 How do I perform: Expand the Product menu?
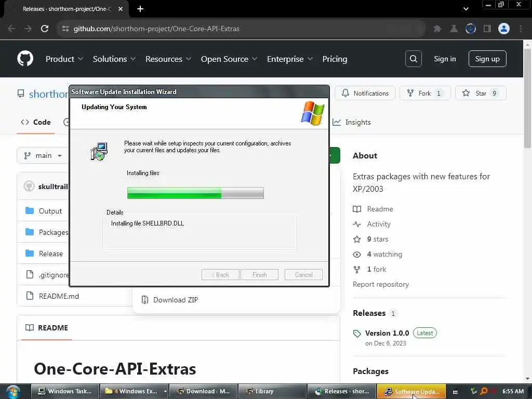tap(64, 59)
